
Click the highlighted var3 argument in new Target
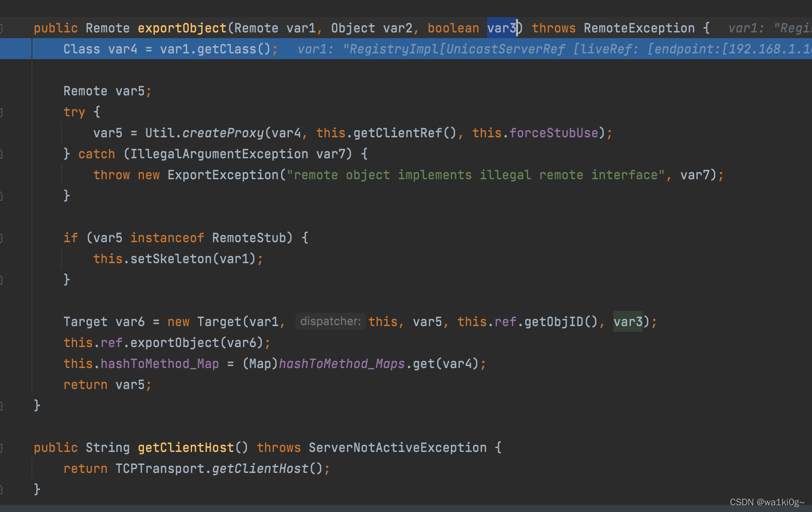[628, 322]
